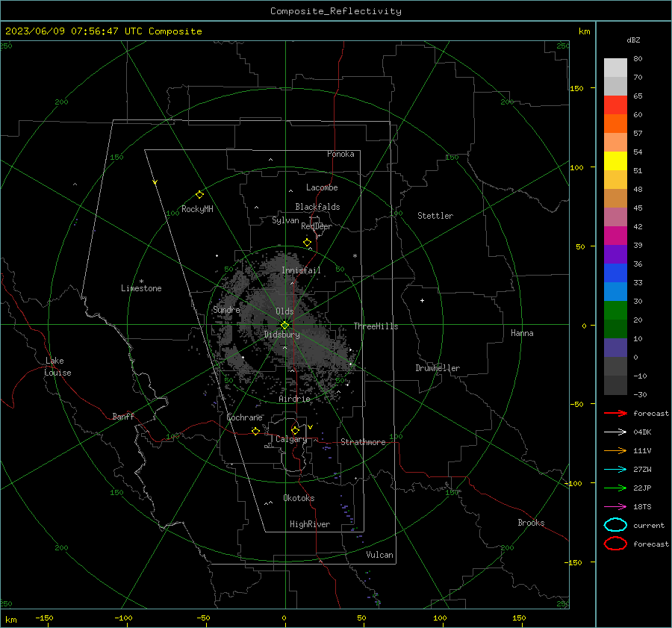Click the red forecast ellipse legend icon
Image resolution: width=672 pixels, height=628 pixels.
(615, 544)
